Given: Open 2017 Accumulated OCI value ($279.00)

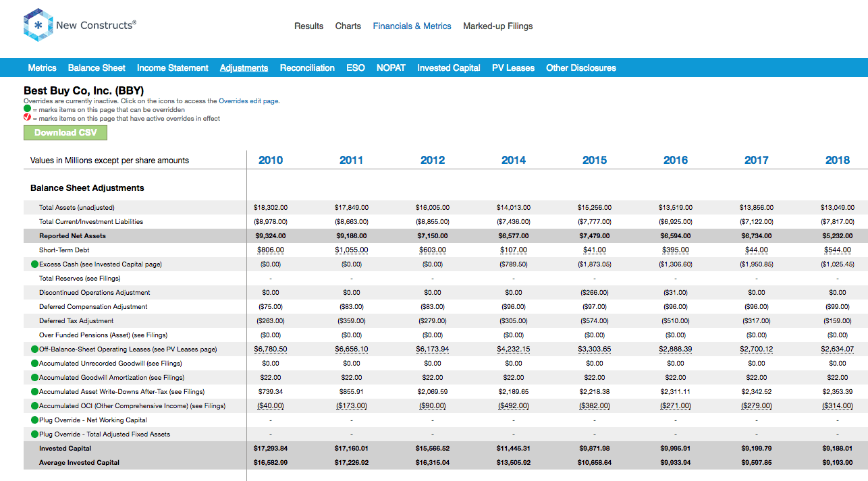Looking at the screenshot, I should click(x=757, y=406).
